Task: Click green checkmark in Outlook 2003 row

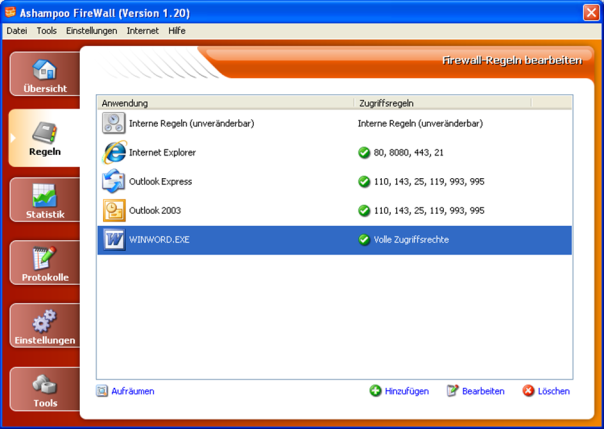Action: tap(364, 211)
